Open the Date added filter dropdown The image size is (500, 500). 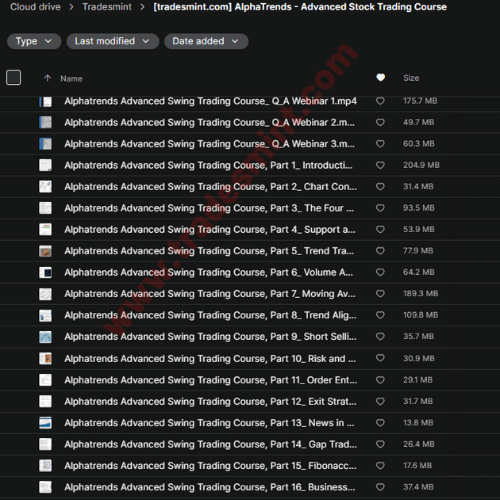[x=206, y=41]
